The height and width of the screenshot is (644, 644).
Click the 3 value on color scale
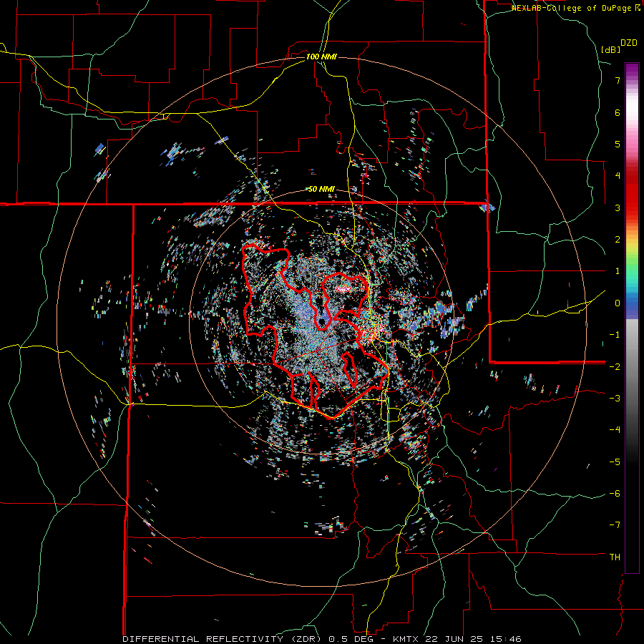click(x=618, y=208)
